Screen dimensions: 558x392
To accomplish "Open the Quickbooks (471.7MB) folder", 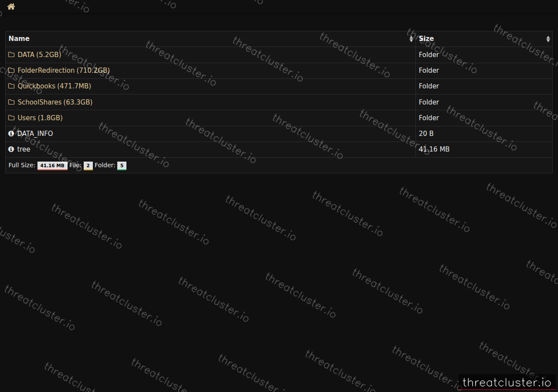I will tap(54, 86).
